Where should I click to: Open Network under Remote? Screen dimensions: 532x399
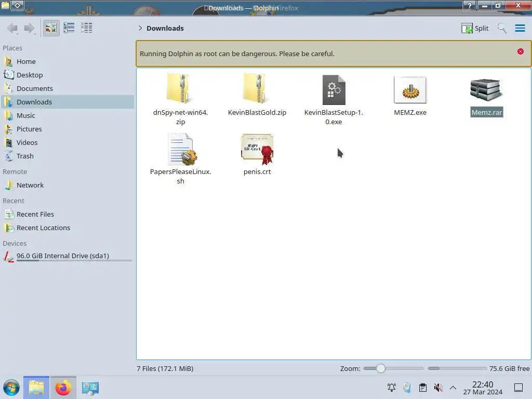click(67, 185)
